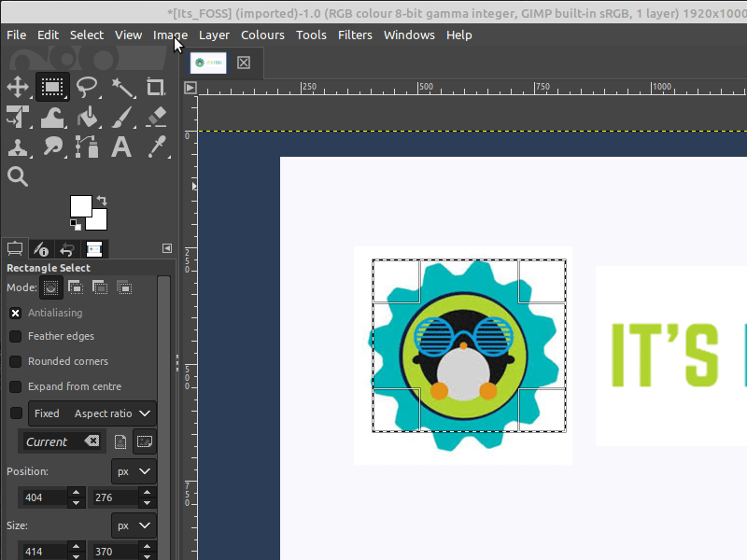Image resolution: width=747 pixels, height=560 pixels.
Task: Choose the Bucket Fill tool
Action: [x=87, y=118]
